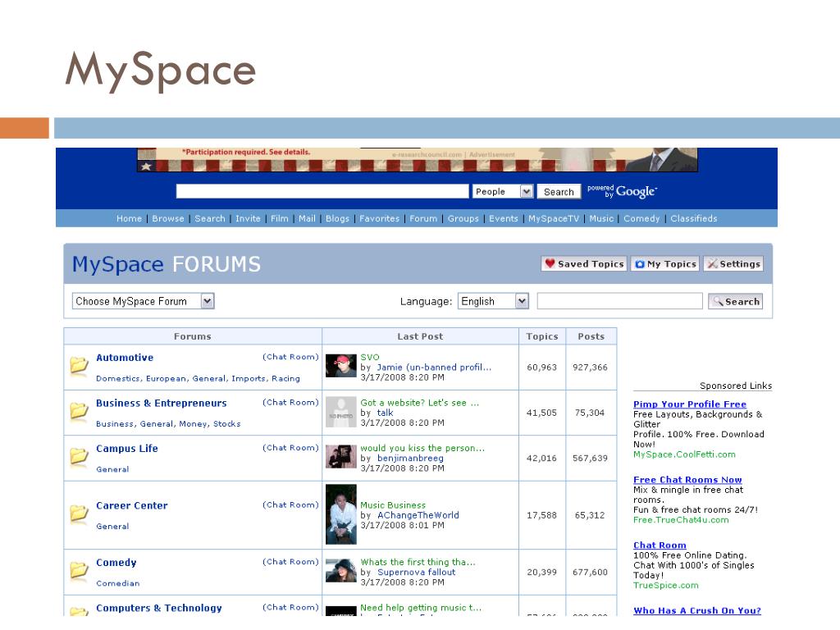Open Blogs in navigation bar

[x=337, y=218]
